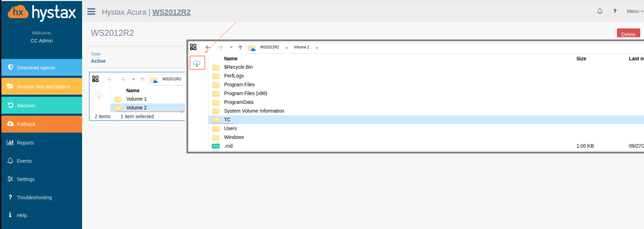Click the grid view icon in small file browser

[95, 79]
